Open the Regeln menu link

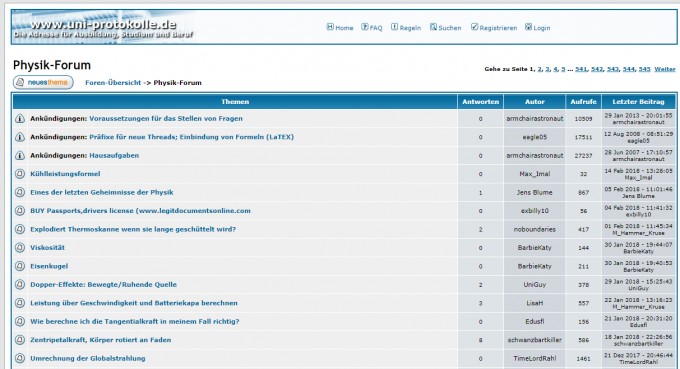point(410,28)
